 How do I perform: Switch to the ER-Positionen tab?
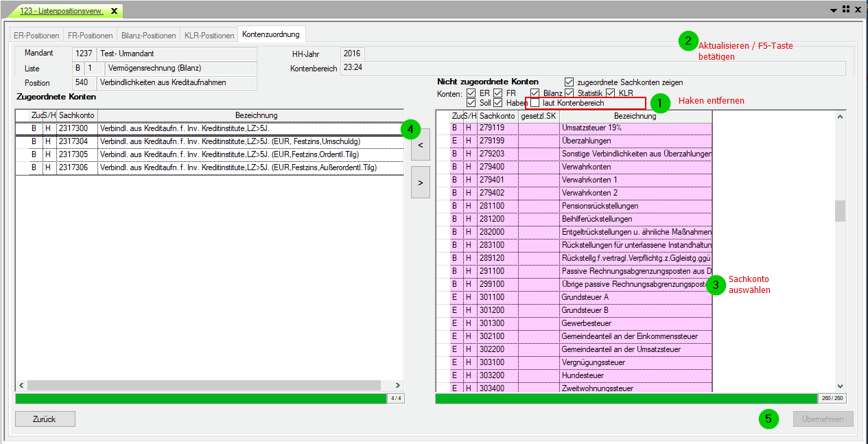[x=36, y=35]
